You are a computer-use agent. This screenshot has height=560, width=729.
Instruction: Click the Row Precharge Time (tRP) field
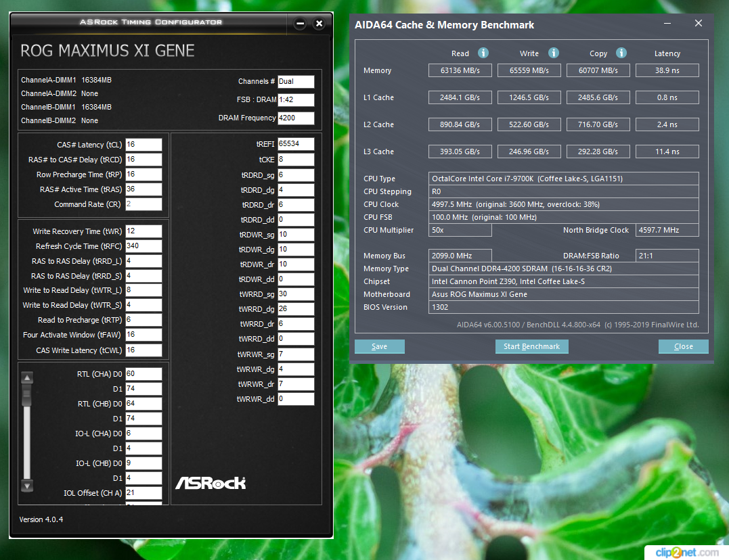(143, 174)
